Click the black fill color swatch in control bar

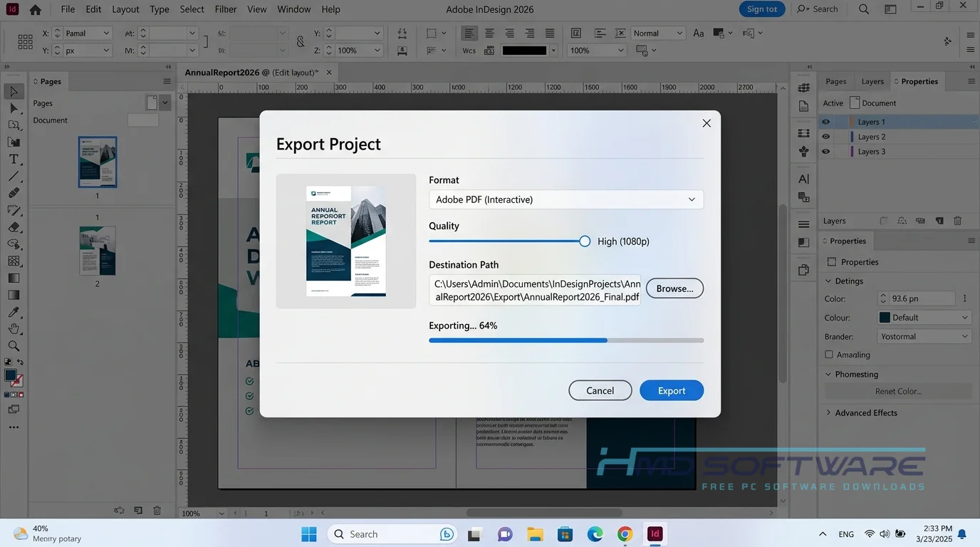(x=525, y=51)
